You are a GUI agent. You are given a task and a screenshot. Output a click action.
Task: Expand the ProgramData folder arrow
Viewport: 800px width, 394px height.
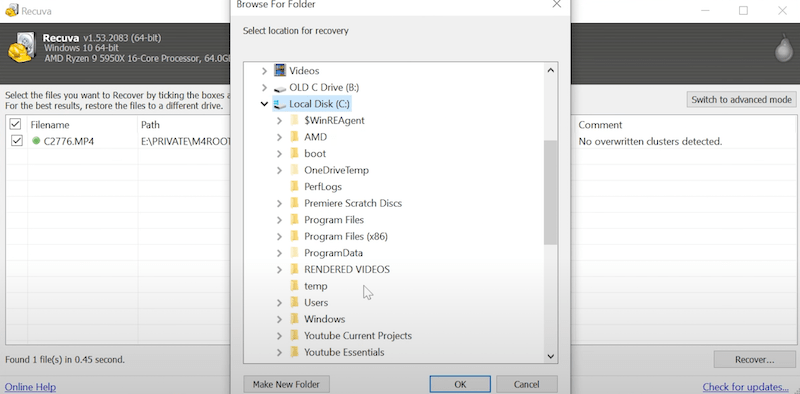pos(279,253)
